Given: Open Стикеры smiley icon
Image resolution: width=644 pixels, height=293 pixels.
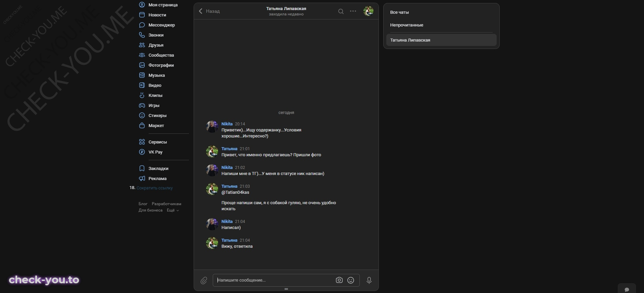Looking at the screenshot, I should [x=142, y=115].
